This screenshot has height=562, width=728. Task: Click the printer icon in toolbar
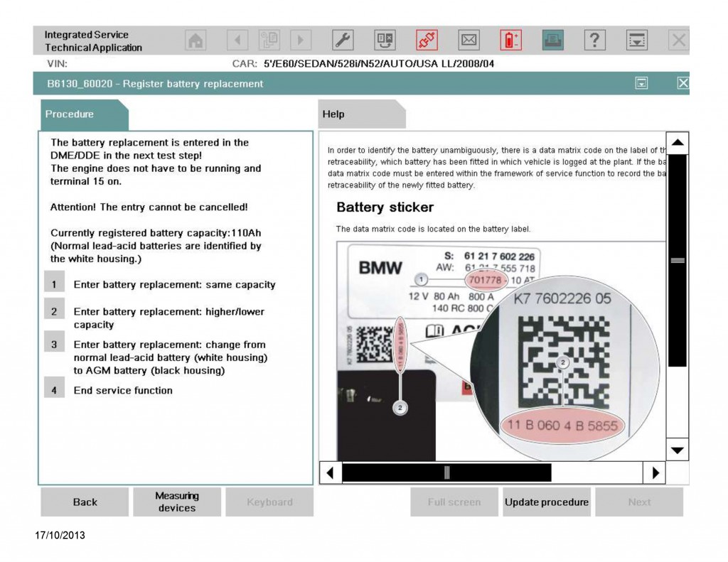click(x=552, y=41)
